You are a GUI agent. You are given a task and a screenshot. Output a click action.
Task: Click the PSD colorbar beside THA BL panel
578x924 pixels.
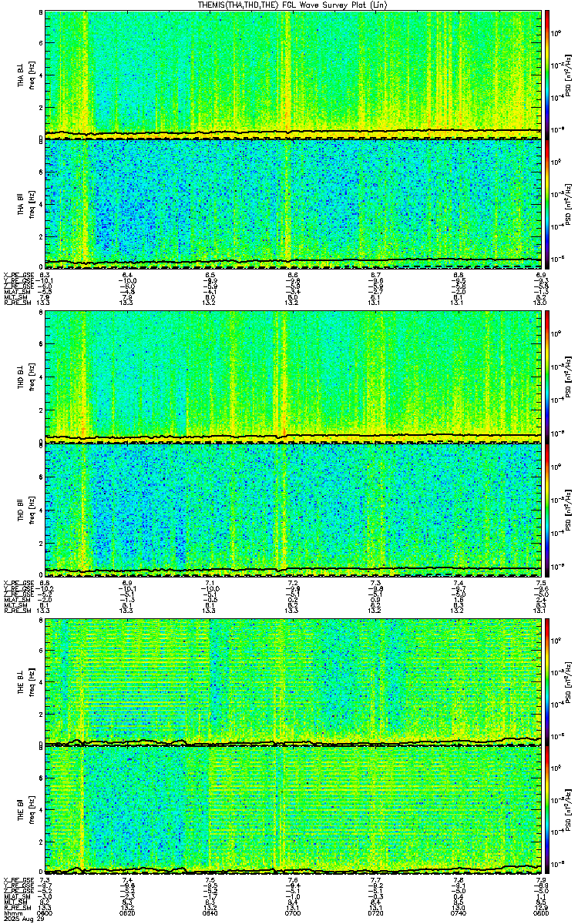click(x=547, y=74)
